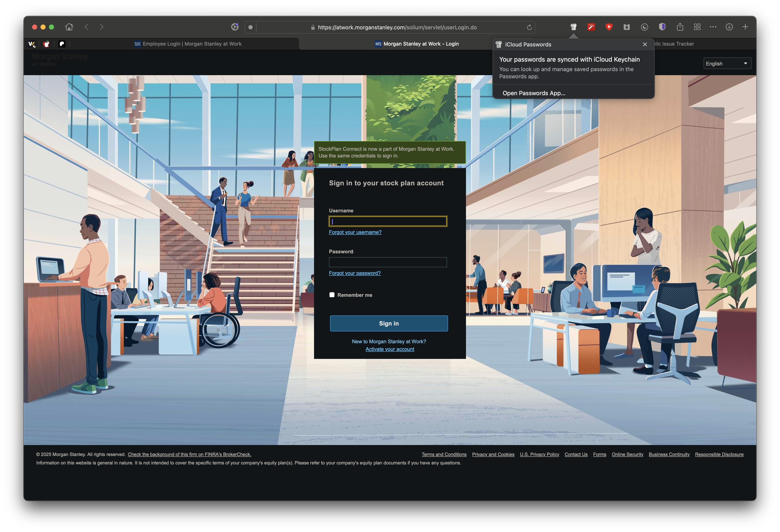Open the purple shield privacy extension
Screen dimensions: 780x532
click(x=662, y=27)
